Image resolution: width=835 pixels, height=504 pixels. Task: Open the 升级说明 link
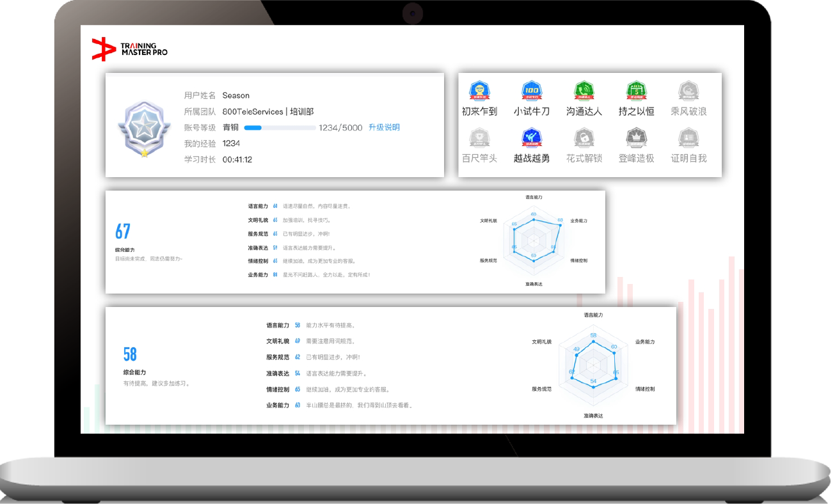click(384, 127)
